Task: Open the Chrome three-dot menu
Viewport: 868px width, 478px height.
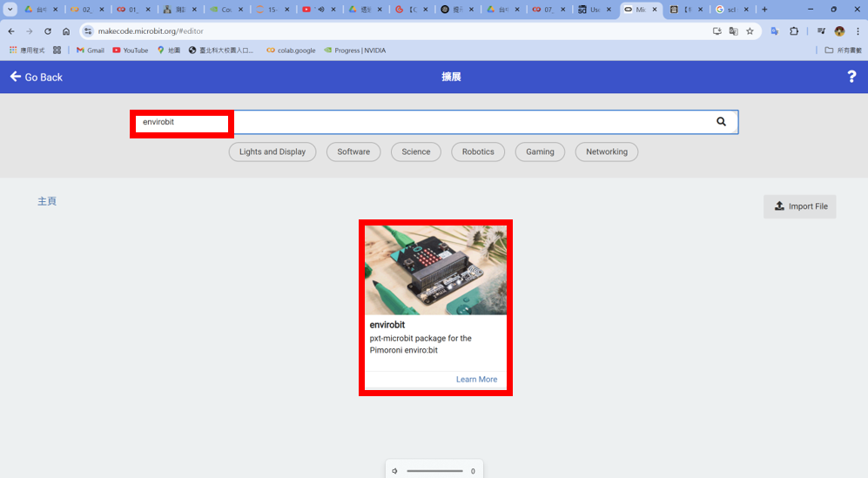Action: (858, 31)
